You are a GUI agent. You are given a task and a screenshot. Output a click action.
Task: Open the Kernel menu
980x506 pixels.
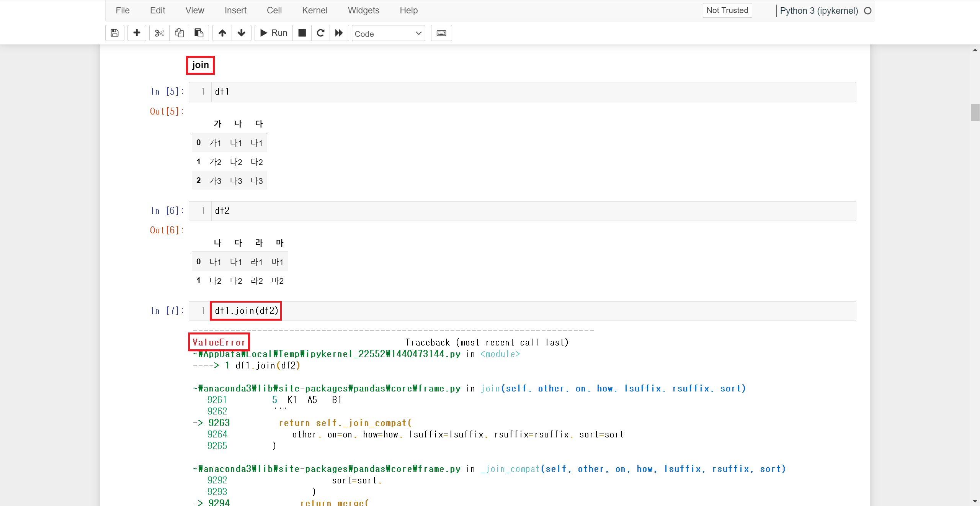click(x=314, y=10)
